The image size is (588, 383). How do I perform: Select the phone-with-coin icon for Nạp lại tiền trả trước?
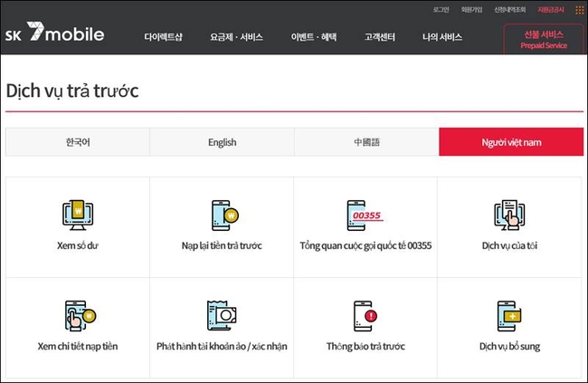point(225,215)
